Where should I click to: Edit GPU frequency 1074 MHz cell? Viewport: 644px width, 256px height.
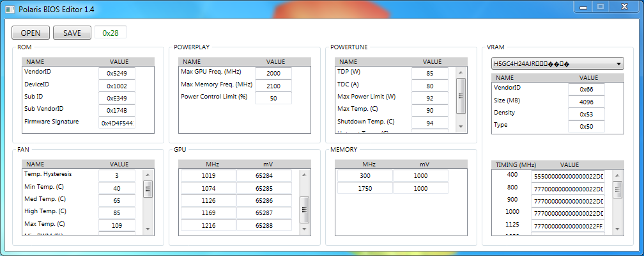(x=208, y=188)
